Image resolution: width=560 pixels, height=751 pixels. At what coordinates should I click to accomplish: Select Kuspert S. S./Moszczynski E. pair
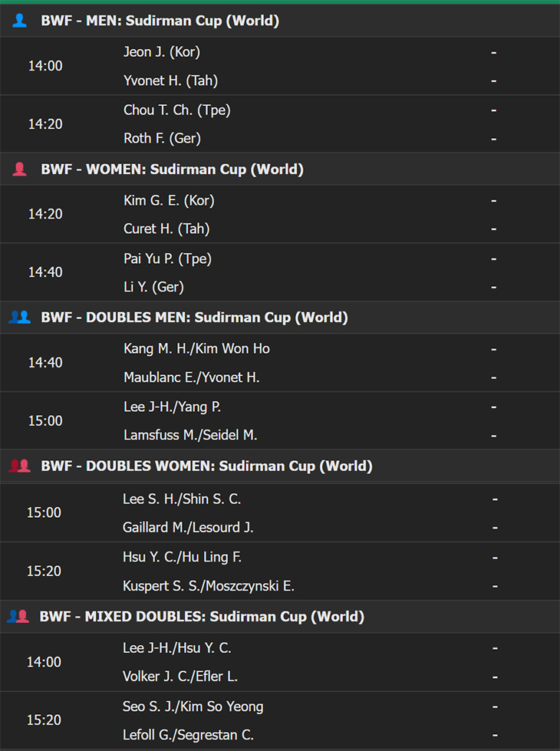[209, 586]
